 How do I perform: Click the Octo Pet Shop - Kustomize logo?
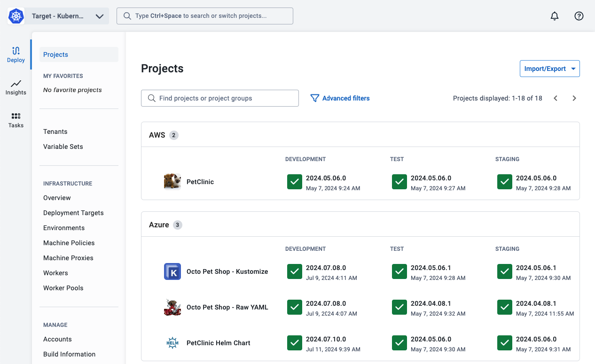pyautogui.click(x=172, y=271)
